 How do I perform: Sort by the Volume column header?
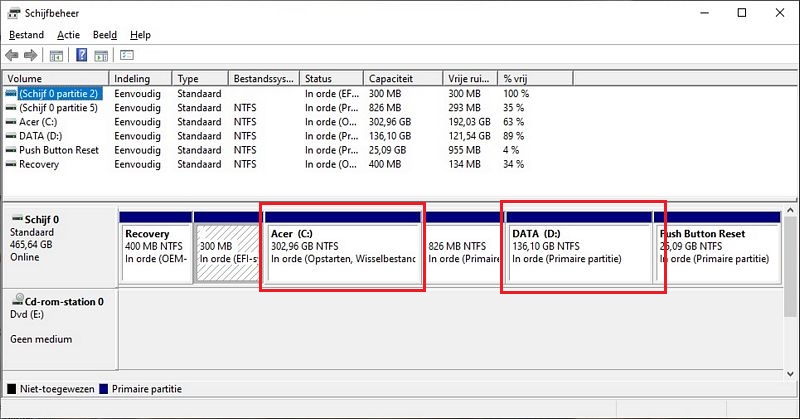point(56,79)
